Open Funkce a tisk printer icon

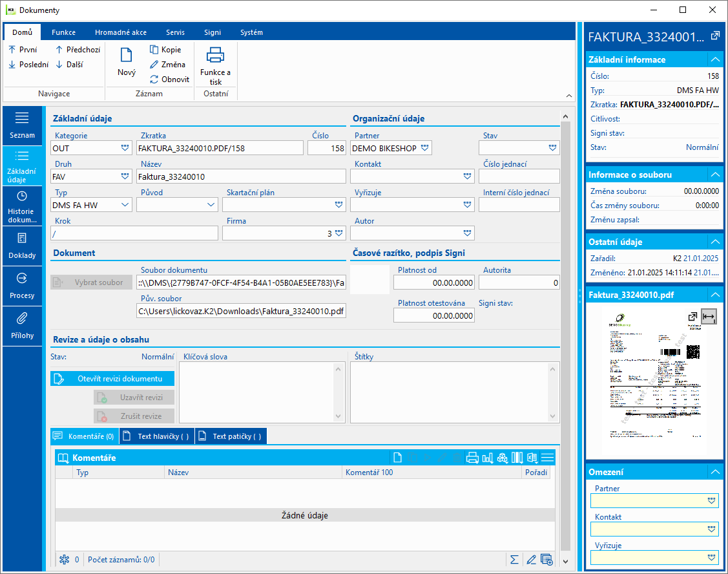pos(215,56)
